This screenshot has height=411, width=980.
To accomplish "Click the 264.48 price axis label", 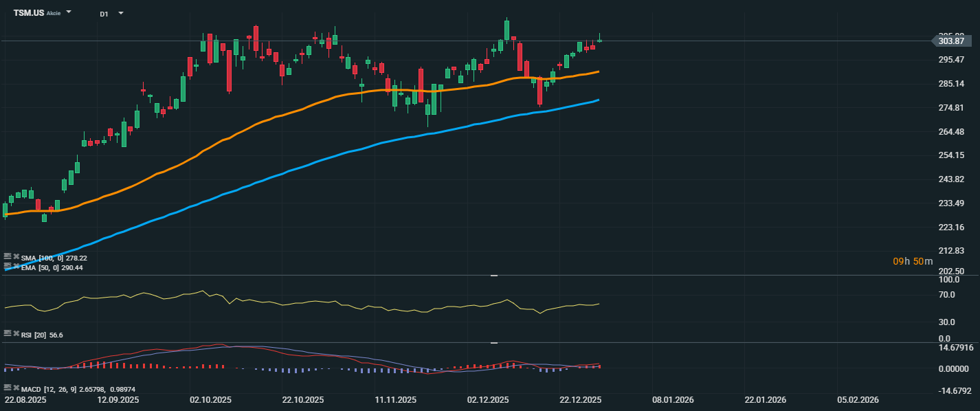I will click(951, 132).
